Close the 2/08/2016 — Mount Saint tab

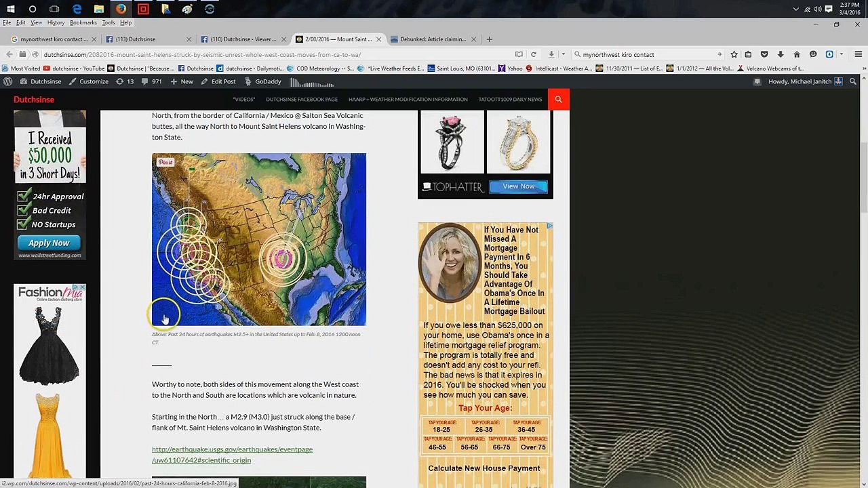[378, 39]
